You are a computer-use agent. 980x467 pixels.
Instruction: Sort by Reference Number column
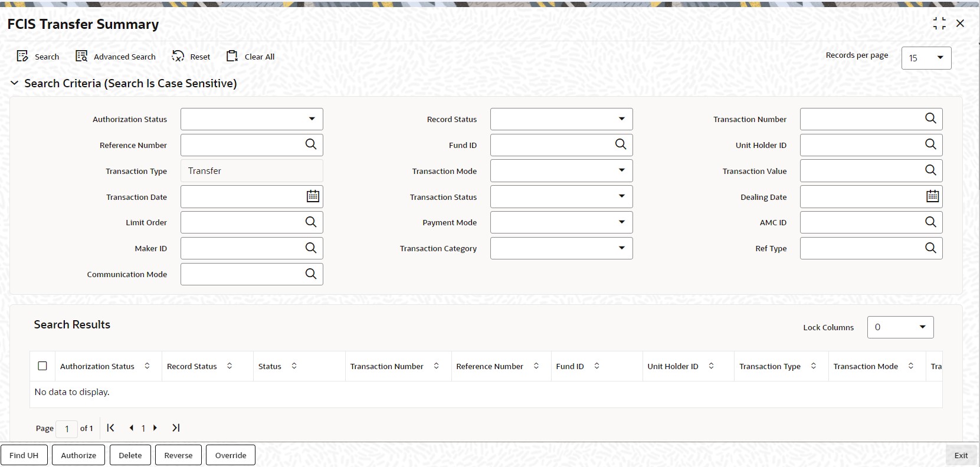click(536, 366)
